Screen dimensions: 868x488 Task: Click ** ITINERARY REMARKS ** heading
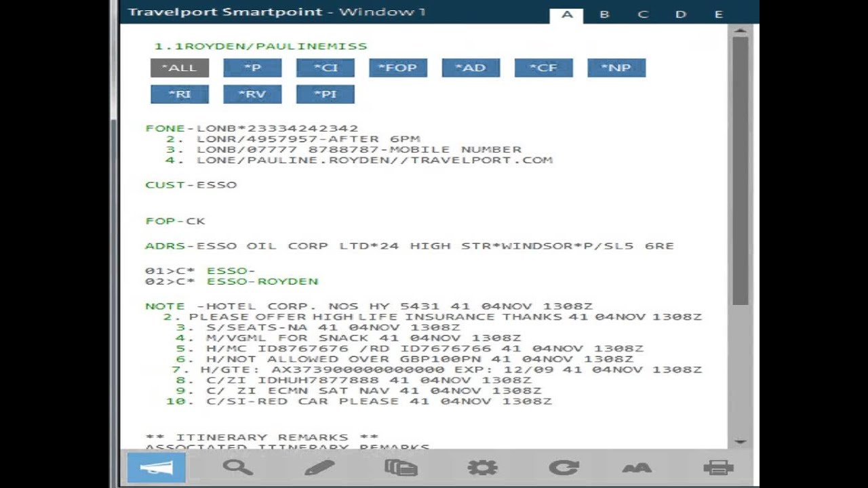pos(262,438)
